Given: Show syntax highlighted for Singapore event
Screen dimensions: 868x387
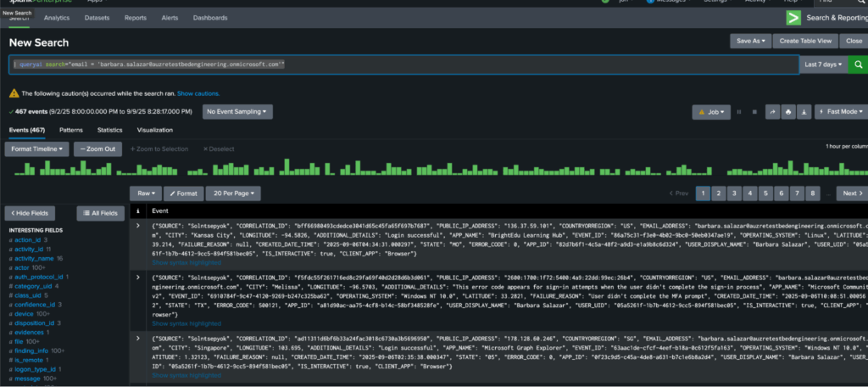Looking at the screenshot, I should [186, 374].
